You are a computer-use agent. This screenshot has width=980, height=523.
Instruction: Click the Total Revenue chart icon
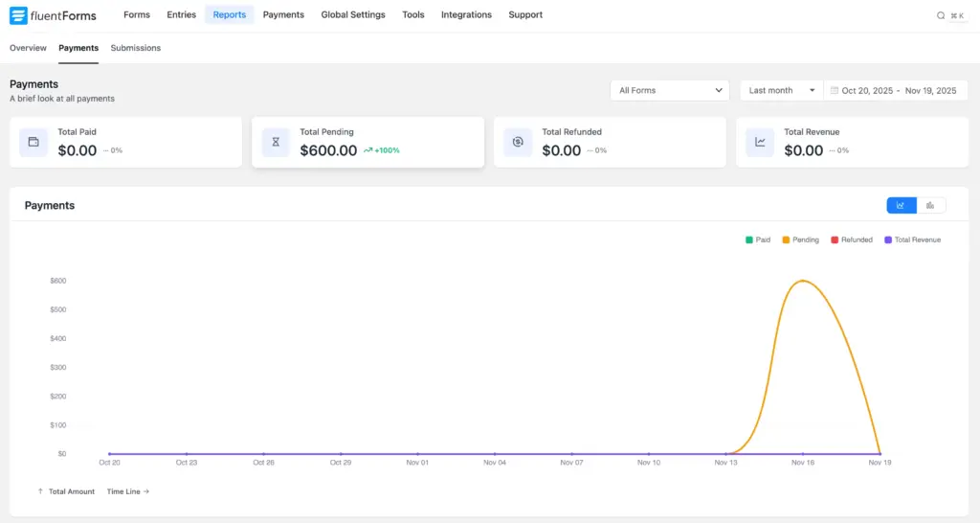point(760,142)
